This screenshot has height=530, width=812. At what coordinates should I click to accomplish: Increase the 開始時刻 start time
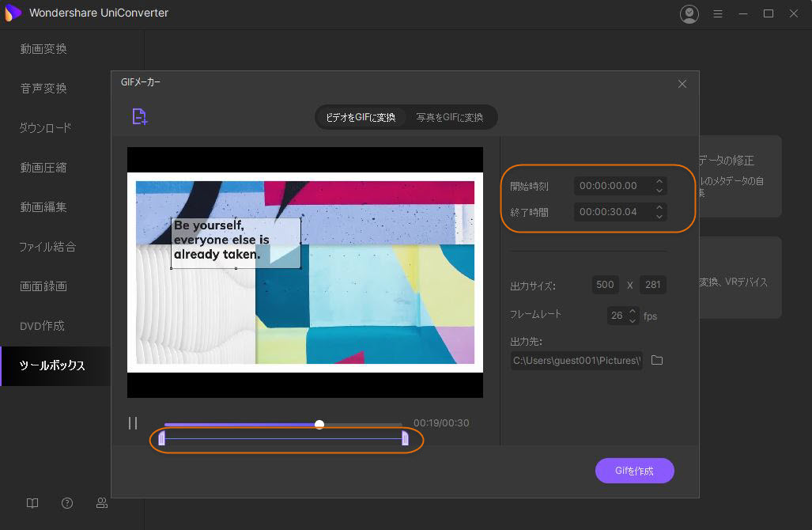(659, 181)
